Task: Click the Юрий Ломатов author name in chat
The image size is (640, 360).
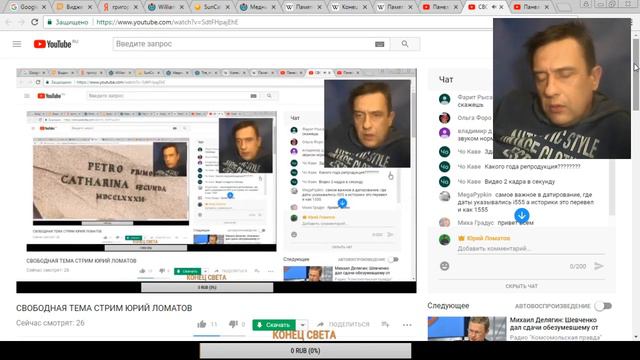Action: (x=488, y=238)
